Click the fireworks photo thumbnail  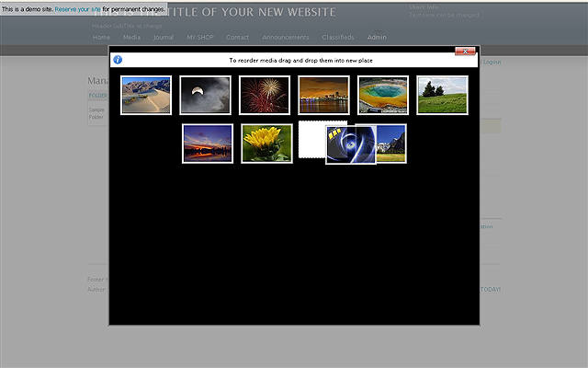(265, 95)
